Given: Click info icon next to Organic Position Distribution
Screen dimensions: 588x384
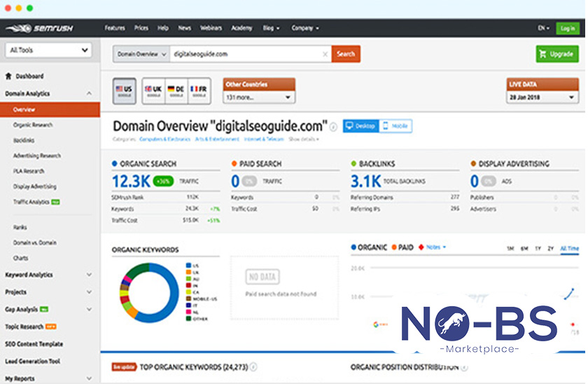Looking at the screenshot, I should tap(464, 367).
